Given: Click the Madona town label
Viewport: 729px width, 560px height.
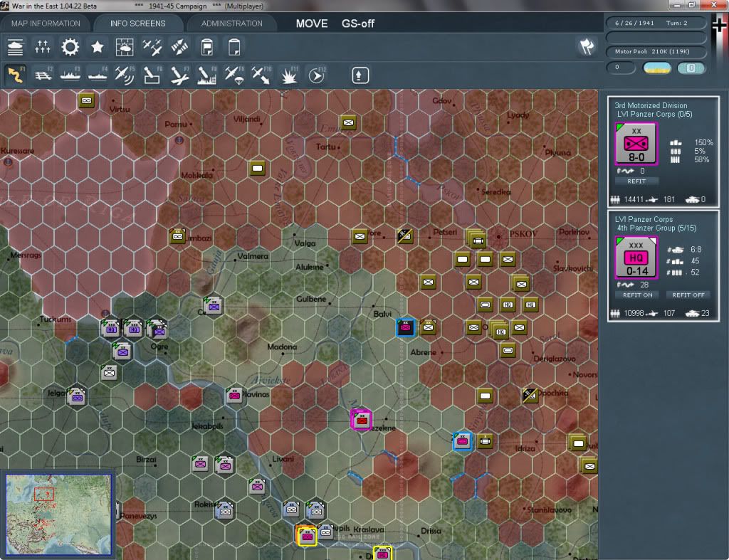Looking at the screenshot, I should coord(282,347).
